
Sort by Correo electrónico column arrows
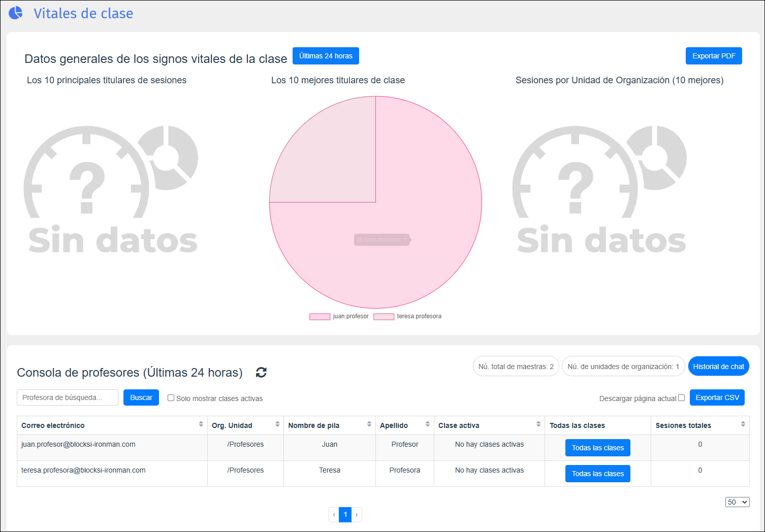(x=201, y=424)
